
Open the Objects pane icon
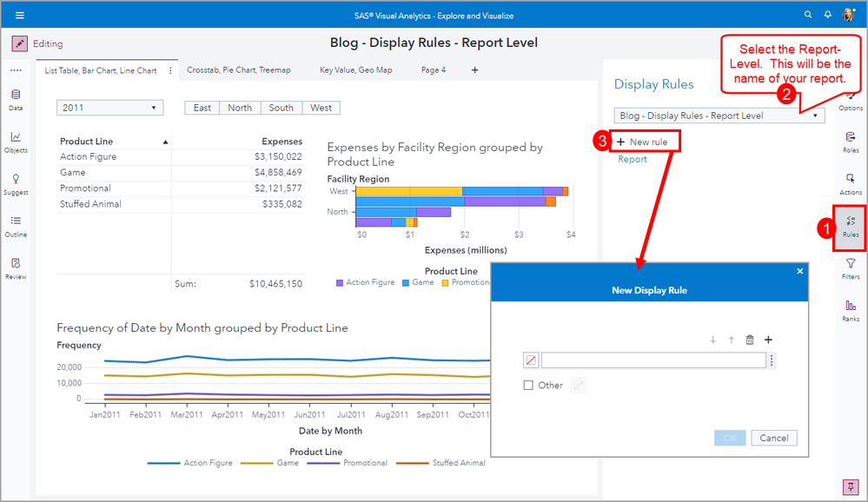(16, 141)
